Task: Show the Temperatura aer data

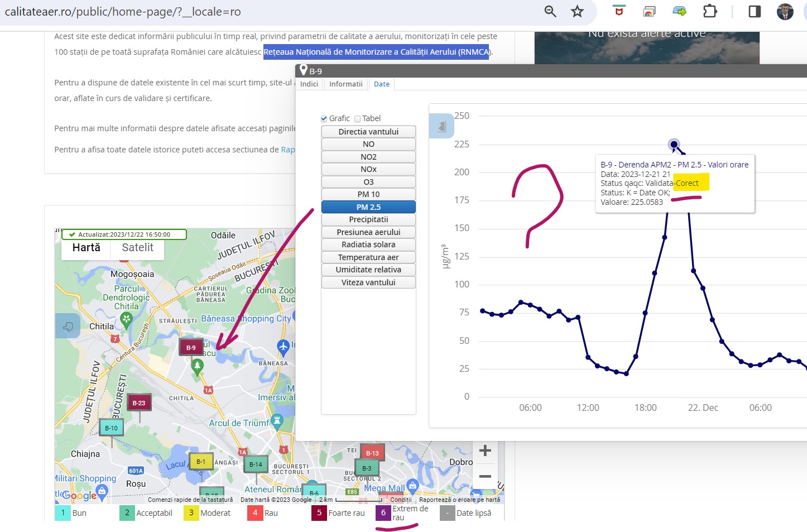Action: pos(368,257)
